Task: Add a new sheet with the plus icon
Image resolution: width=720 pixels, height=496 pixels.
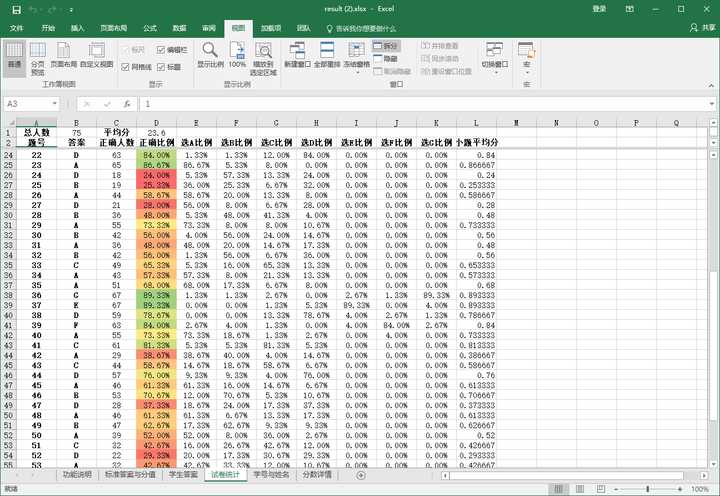Action: [361, 475]
